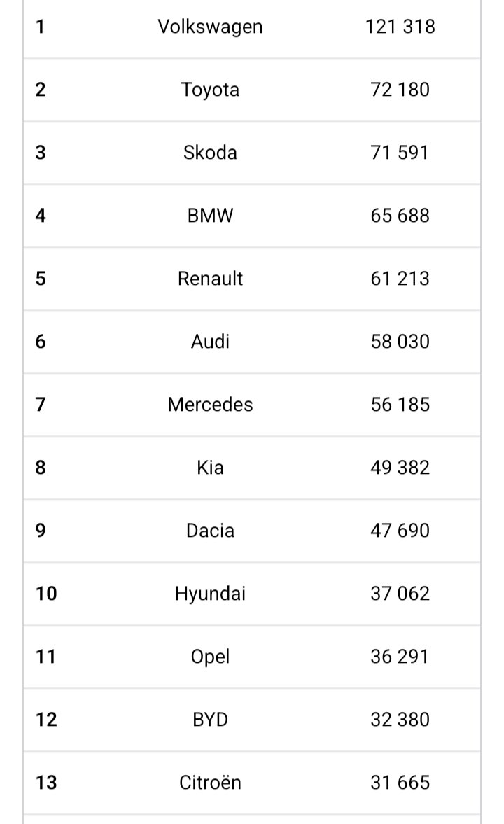The image size is (504, 824).
Task: Select the Citroën brand cell
Action: pyautogui.click(x=210, y=783)
